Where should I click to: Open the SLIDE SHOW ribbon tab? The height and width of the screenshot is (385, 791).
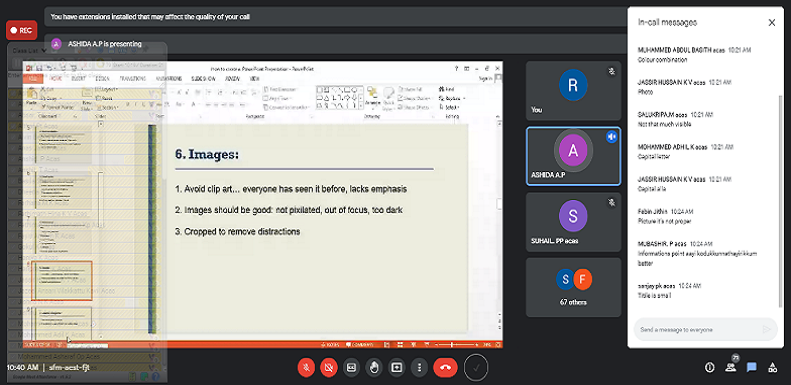click(x=203, y=79)
